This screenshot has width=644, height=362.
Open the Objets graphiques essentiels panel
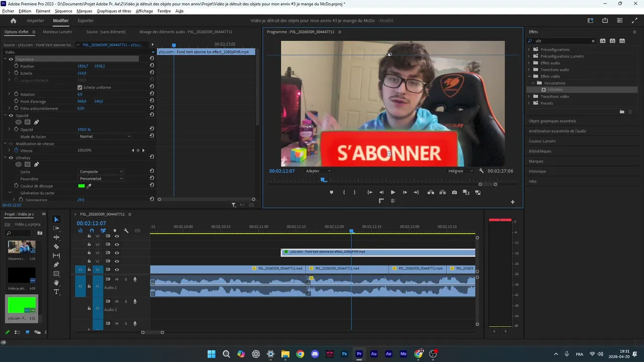[552, 121]
